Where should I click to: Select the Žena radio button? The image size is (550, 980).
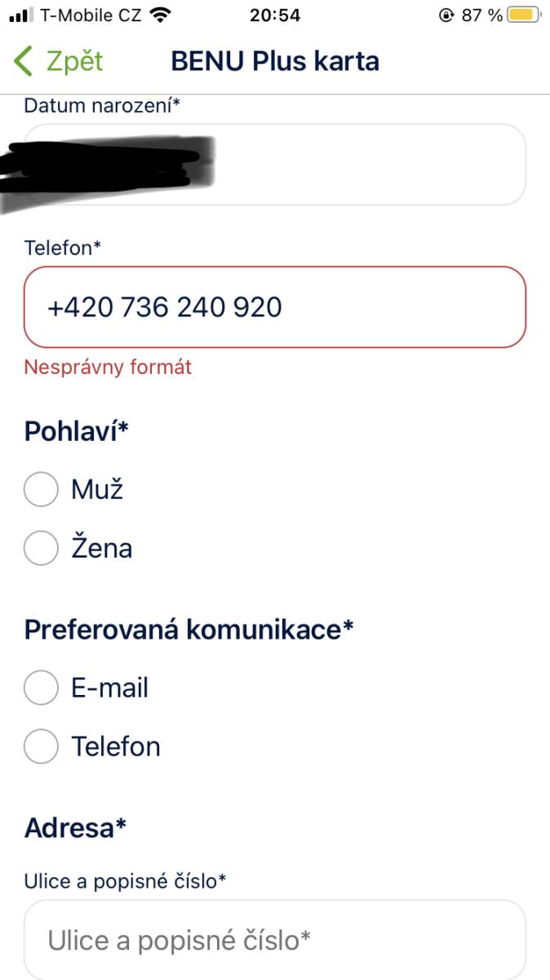(x=41, y=548)
